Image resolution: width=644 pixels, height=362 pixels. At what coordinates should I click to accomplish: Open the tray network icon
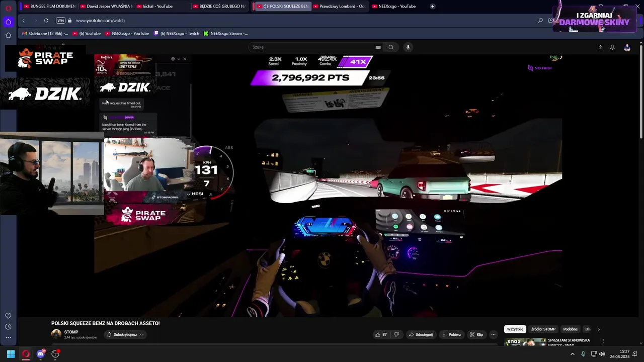tap(594, 354)
